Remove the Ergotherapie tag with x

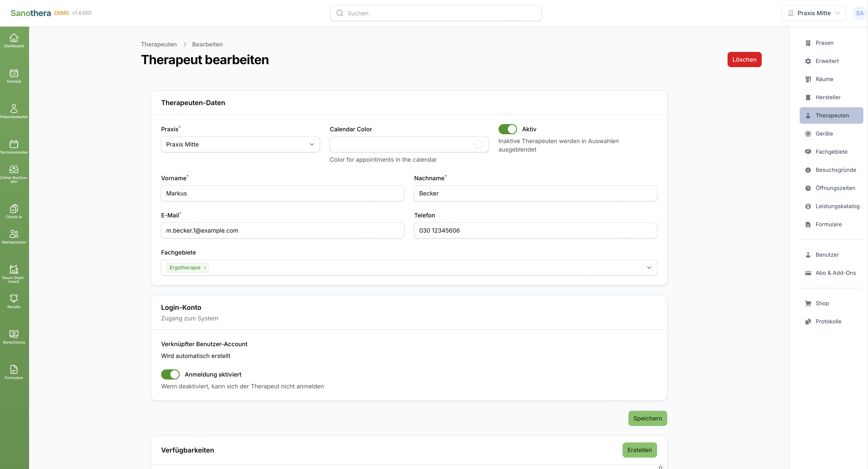click(205, 268)
